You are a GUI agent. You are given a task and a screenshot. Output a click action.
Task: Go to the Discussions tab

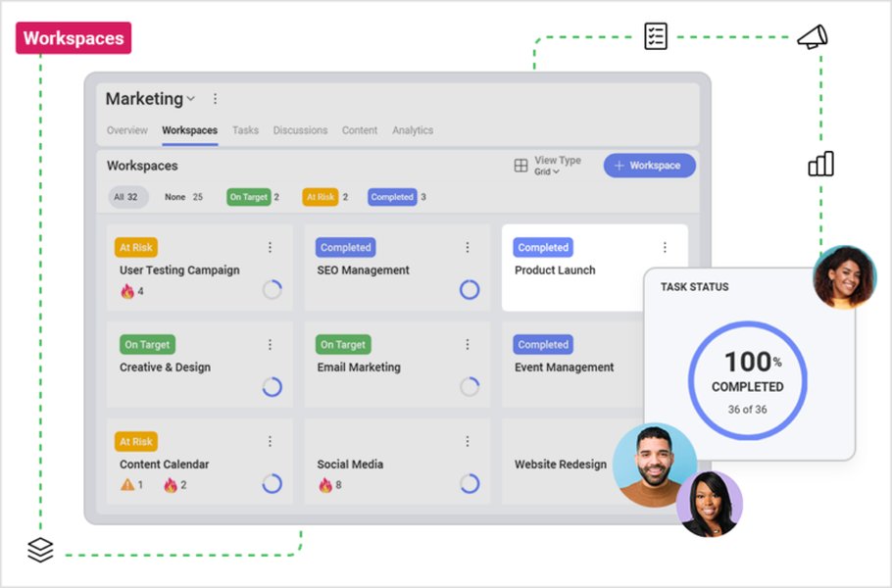(x=300, y=130)
